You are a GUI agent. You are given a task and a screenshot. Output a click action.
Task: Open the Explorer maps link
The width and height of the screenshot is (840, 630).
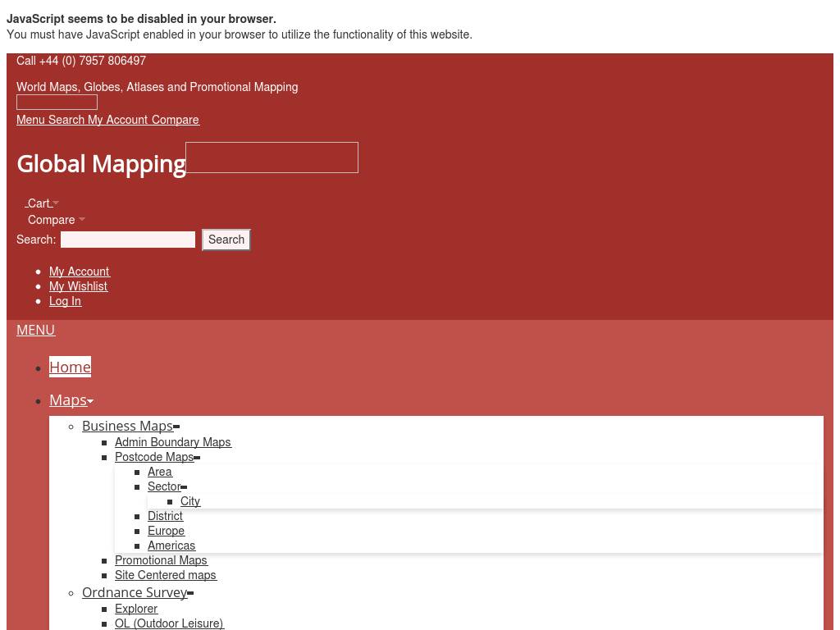tap(136, 609)
